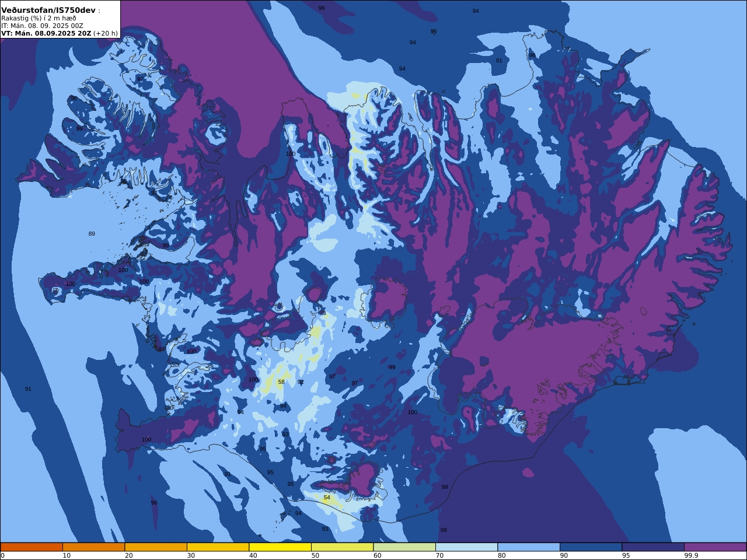The height and width of the screenshot is (560, 747).
Task: Click the legend tick label 50
Action: coord(315,555)
